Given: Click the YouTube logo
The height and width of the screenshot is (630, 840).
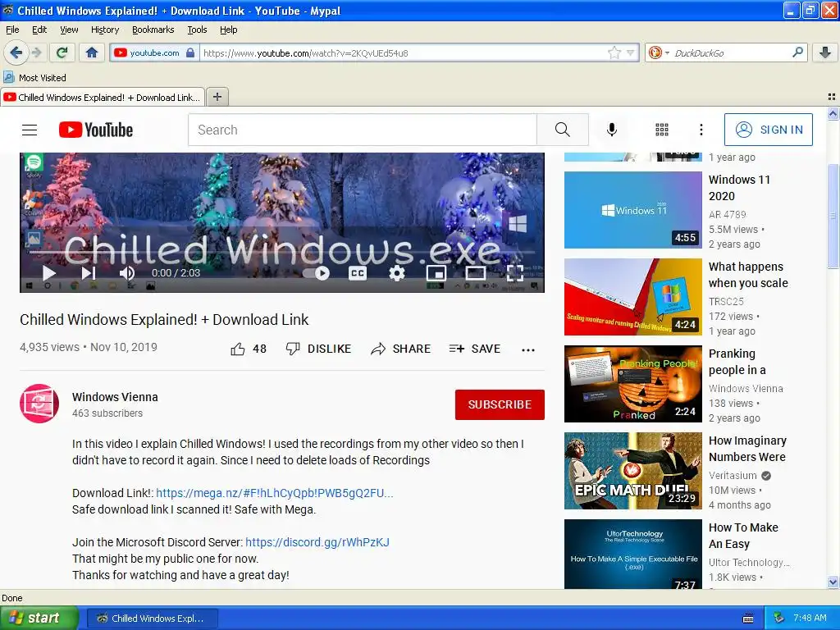Looking at the screenshot, I should click(x=96, y=130).
